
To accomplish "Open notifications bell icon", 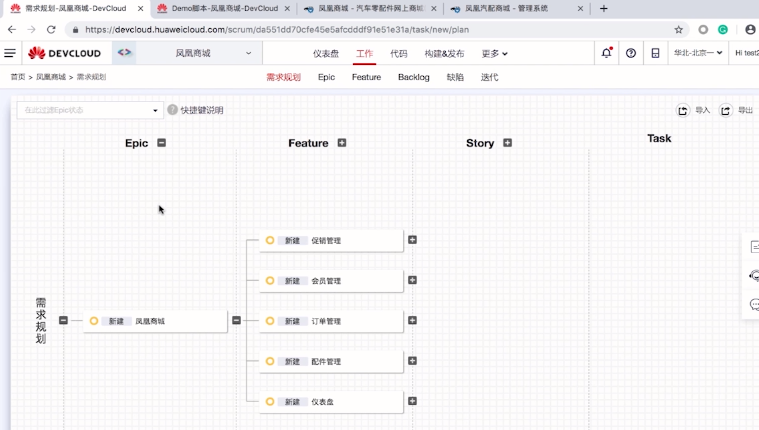I will [x=607, y=53].
